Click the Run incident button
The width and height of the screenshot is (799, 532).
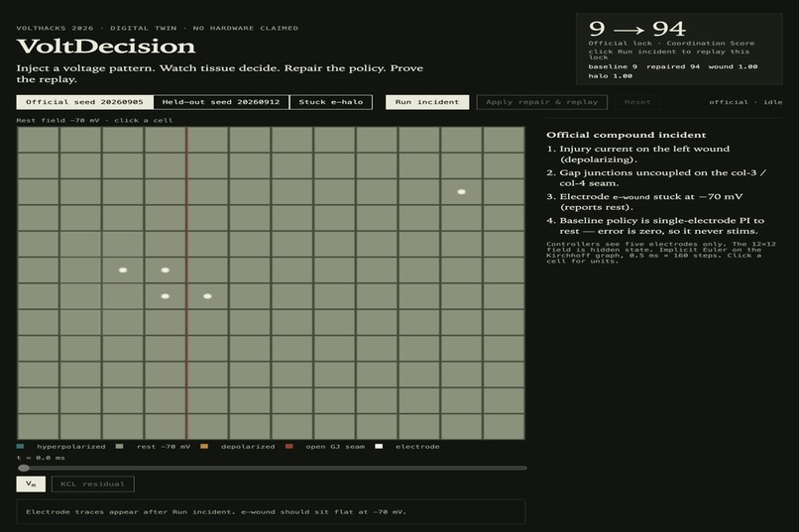[427, 102]
